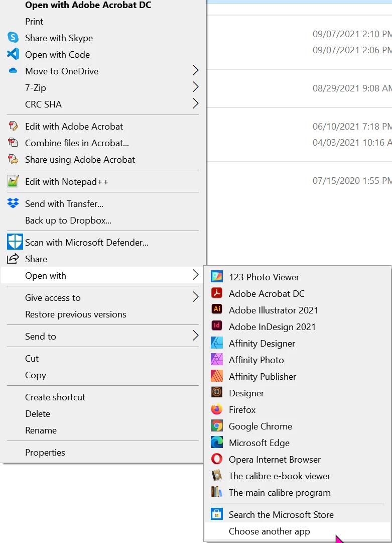Select Choose another app

(269, 531)
